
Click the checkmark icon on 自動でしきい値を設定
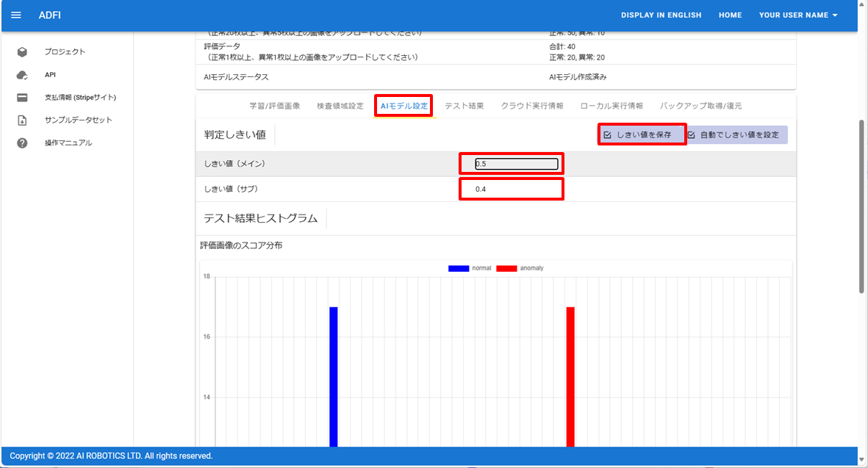(x=692, y=135)
